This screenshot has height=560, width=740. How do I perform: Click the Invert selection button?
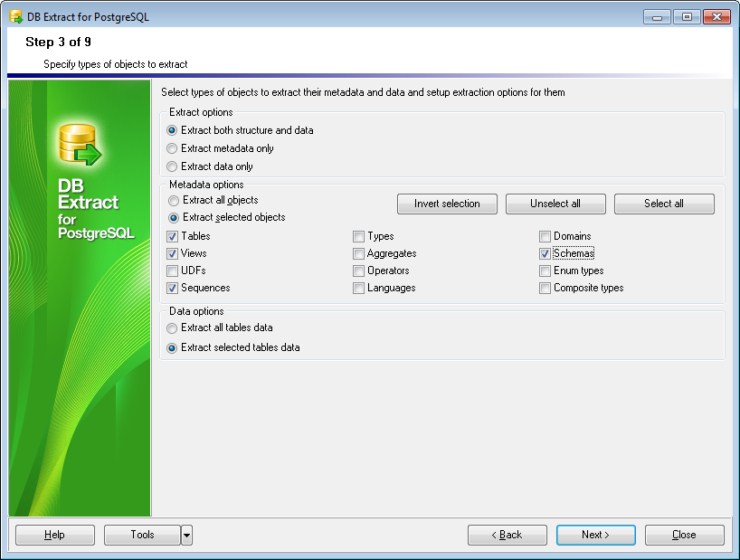447,204
